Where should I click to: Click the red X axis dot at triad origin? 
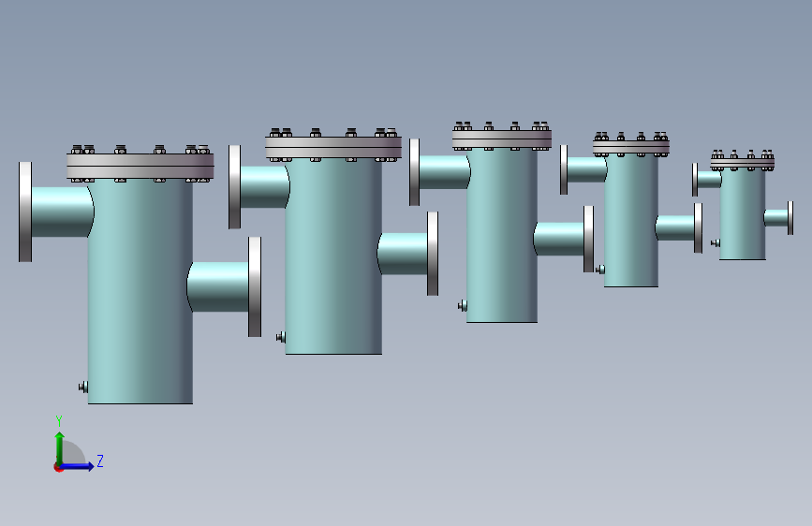click(x=58, y=467)
